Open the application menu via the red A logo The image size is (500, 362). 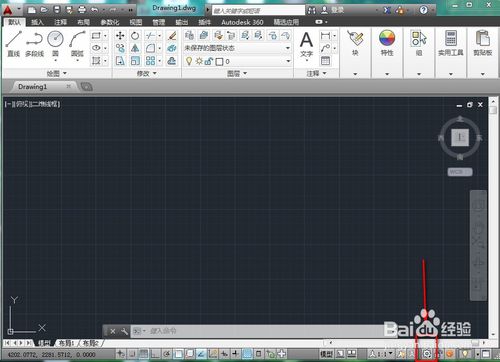[8, 10]
